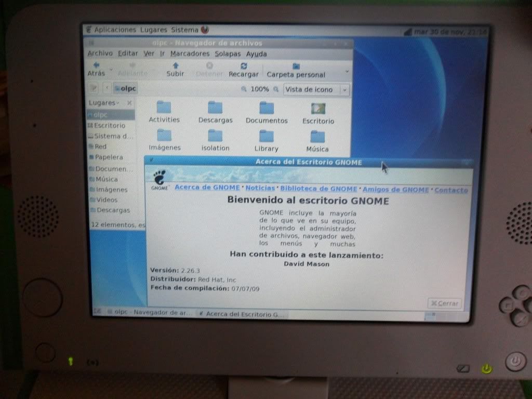
Task: Open the Lugares menu in top panel
Action: pos(154,30)
